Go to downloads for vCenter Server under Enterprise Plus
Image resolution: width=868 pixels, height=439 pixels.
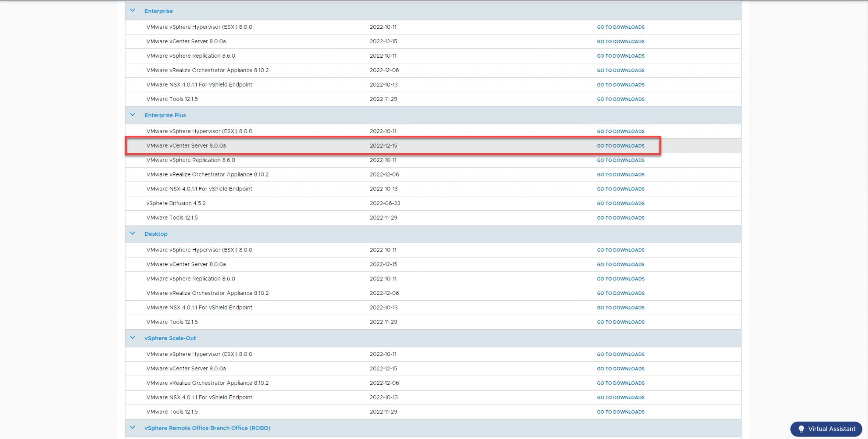click(x=620, y=145)
